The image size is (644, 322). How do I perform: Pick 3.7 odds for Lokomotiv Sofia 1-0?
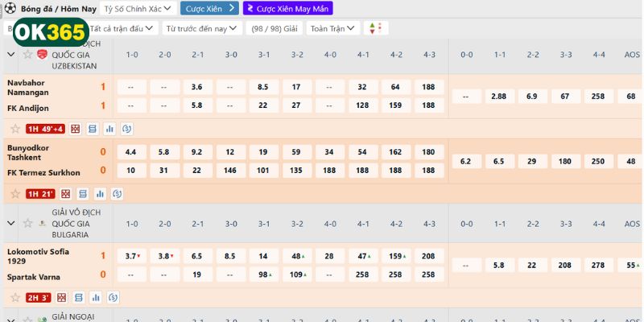click(x=132, y=256)
